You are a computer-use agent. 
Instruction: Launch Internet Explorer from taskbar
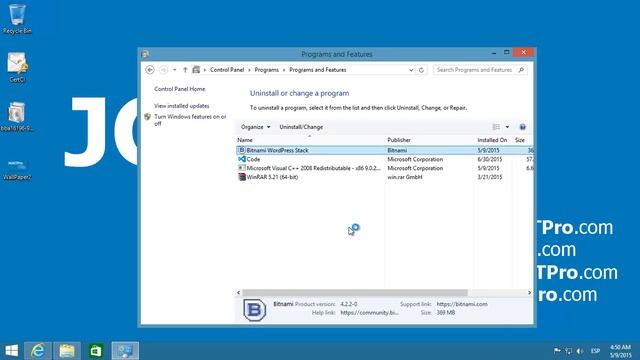[x=38, y=351]
